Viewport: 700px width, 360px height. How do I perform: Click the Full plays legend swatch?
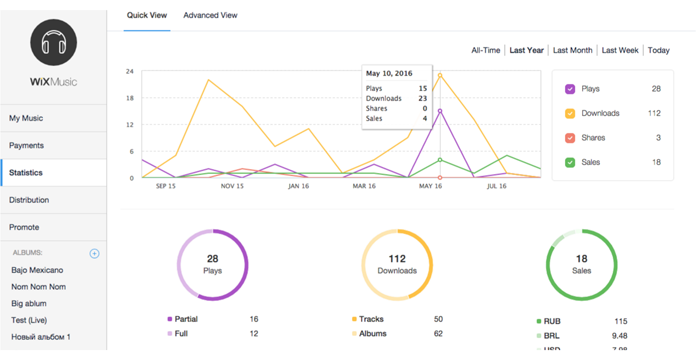click(170, 334)
